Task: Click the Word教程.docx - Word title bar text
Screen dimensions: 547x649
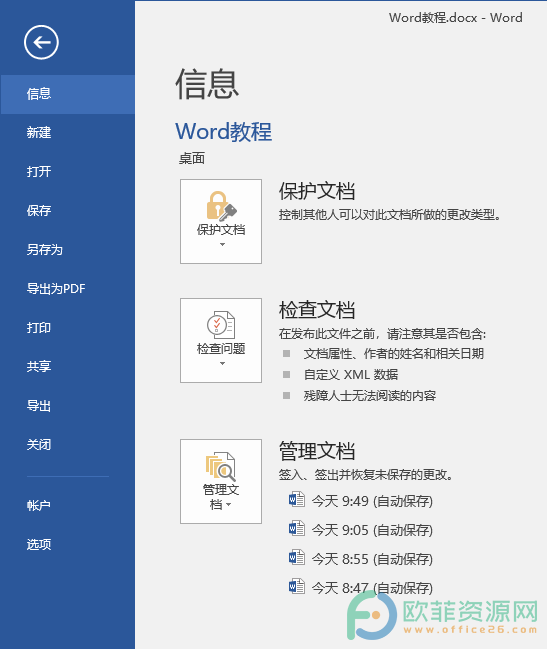Action: (456, 18)
